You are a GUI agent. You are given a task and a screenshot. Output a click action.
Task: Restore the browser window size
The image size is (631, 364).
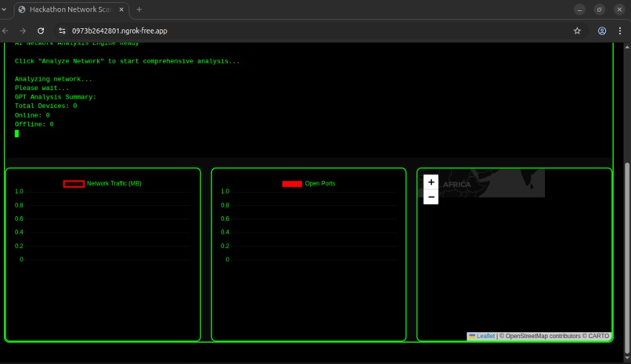[599, 9]
